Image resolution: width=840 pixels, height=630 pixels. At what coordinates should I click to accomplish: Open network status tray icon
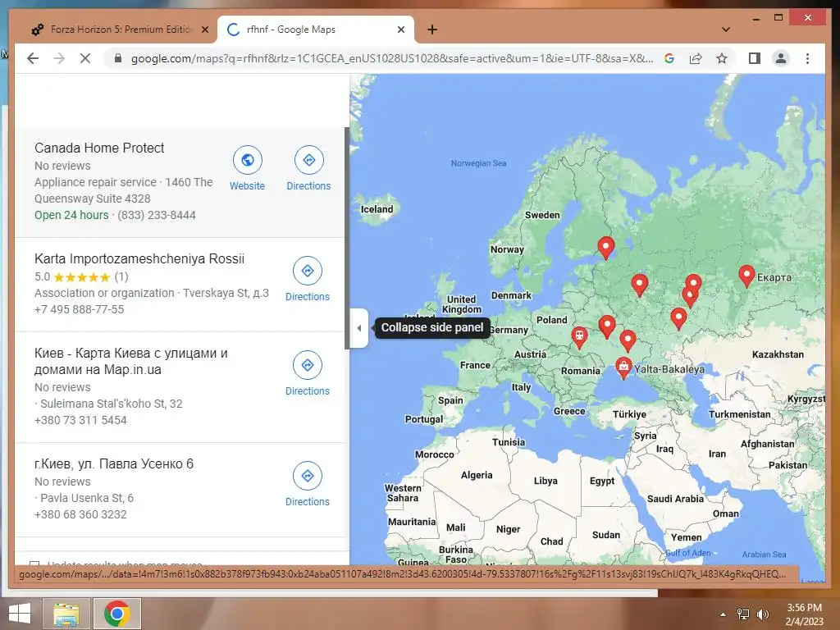click(x=743, y=614)
